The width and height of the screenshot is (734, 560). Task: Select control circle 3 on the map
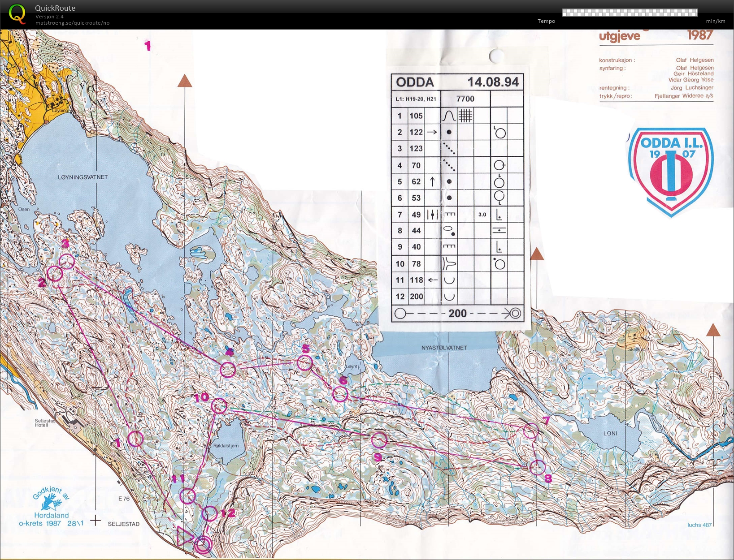coord(66,261)
